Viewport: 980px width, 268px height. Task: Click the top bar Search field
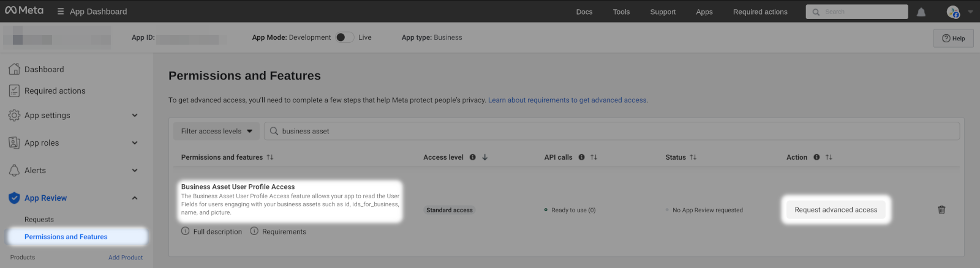click(x=857, y=12)
